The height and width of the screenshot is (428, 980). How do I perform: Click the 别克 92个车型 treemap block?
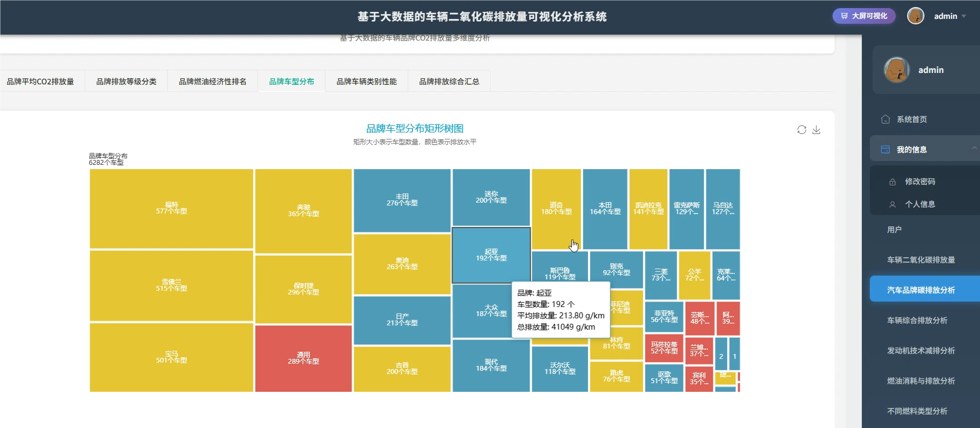coord(617,269)
